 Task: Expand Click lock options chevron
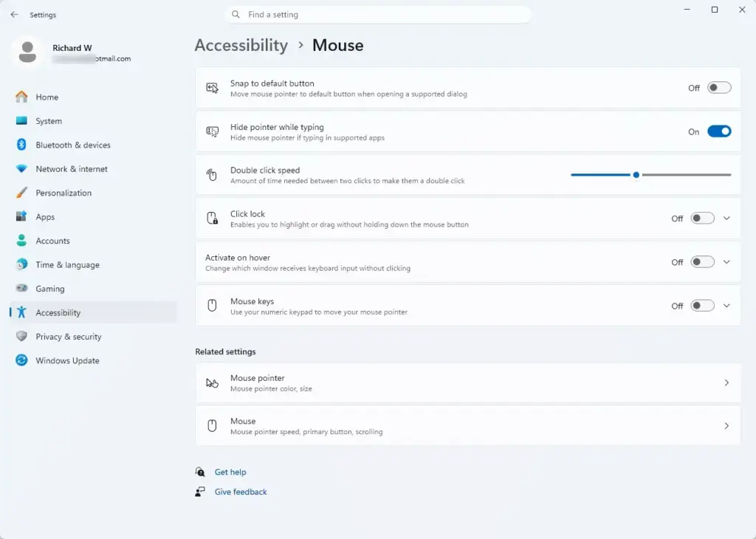click(x=726, y=219)
